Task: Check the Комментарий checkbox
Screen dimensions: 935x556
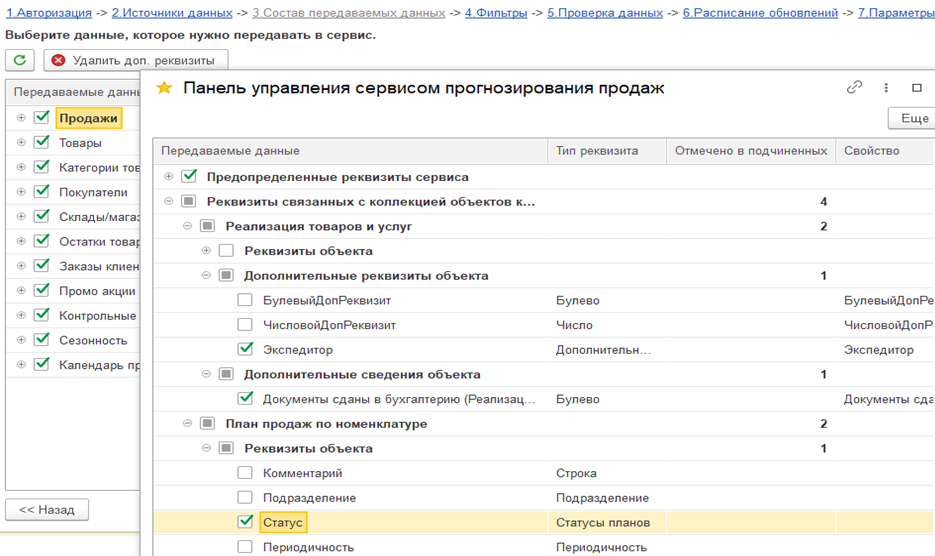Action: [x=245, y=473]
